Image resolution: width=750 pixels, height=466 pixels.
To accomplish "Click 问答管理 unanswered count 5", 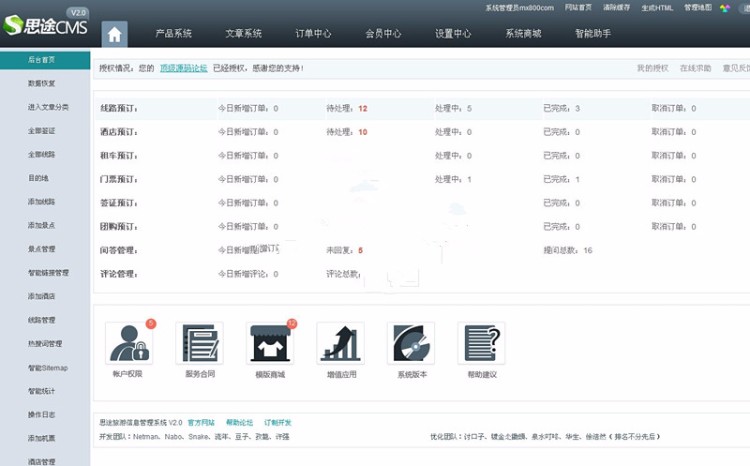I will point(361,250).
